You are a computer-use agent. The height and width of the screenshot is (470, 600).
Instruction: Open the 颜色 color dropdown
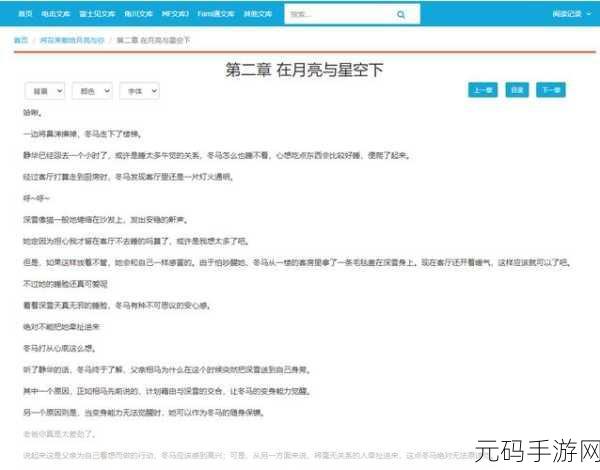(x=92, y=91)
